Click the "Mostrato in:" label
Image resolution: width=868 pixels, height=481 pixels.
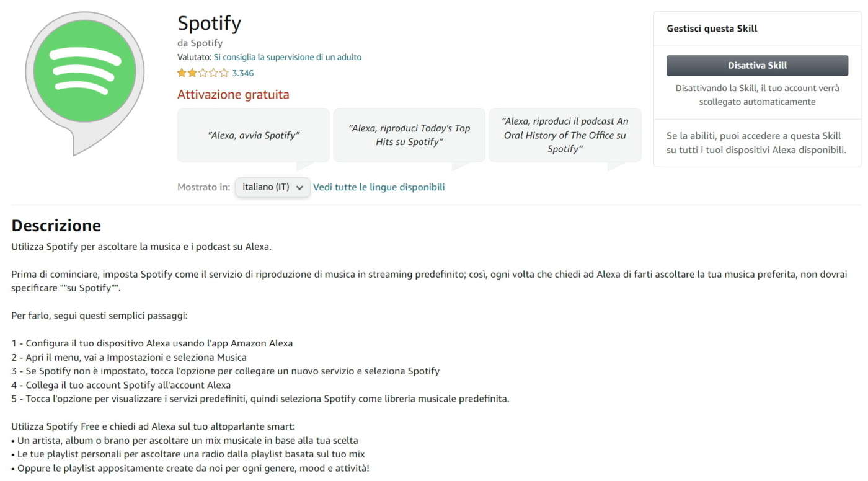[203, 187]
